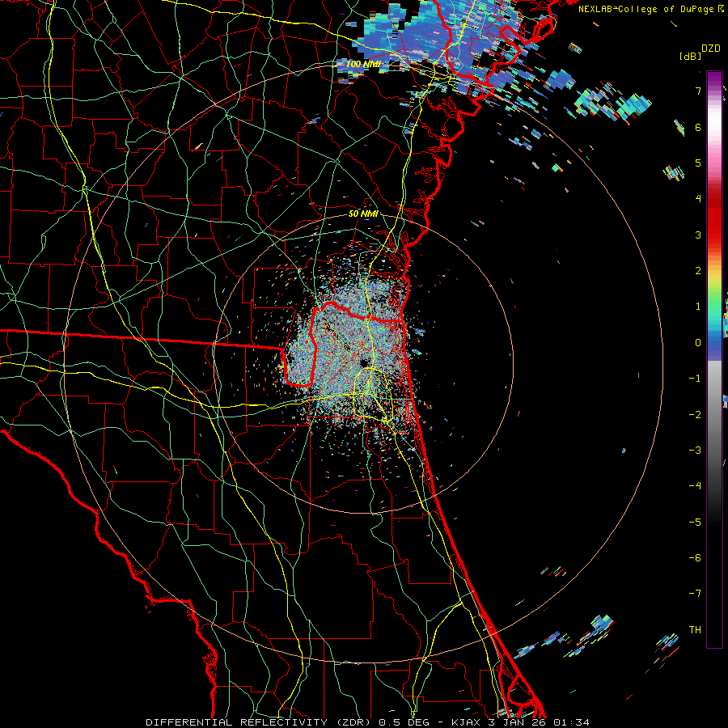Select the 50 NMI range ring label
This screenshot has height=728, width=728.
(x=363, y=214)
